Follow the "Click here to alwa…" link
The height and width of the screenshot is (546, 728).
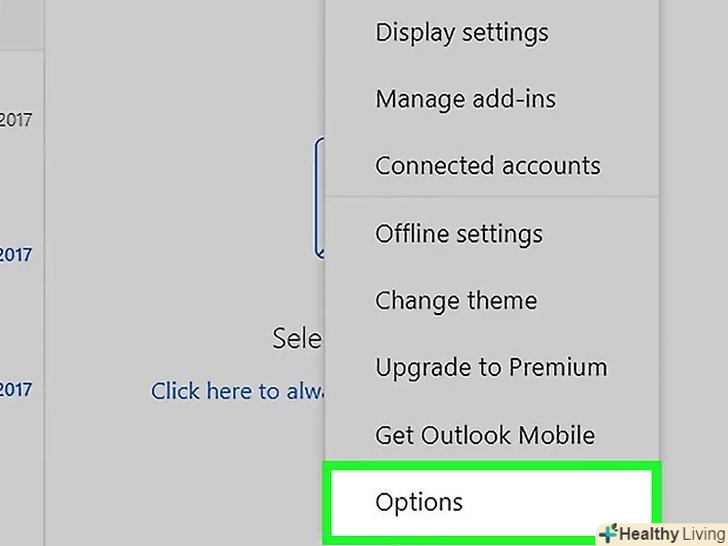coord(238,391)
